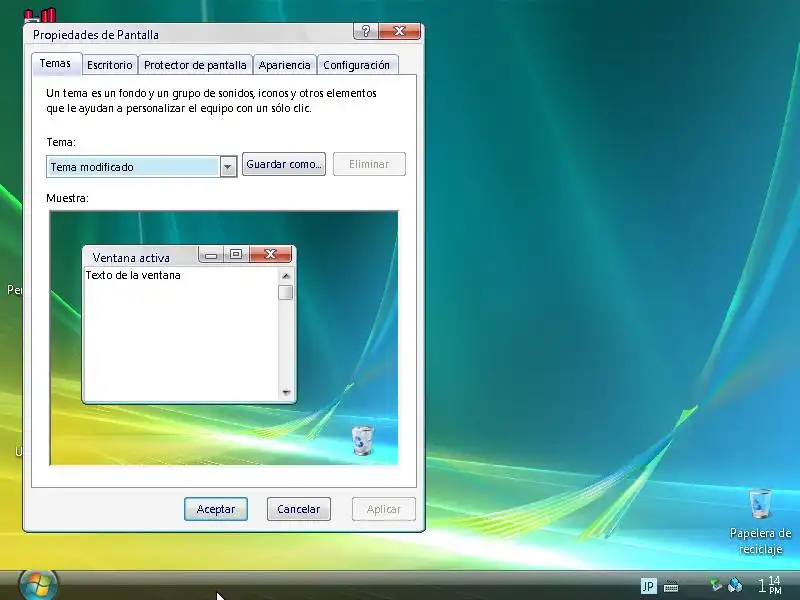Viewport: 800px width, 600px height.
Task: Click the preview Ventana activa close button
Action: click(x=270, y=254)
